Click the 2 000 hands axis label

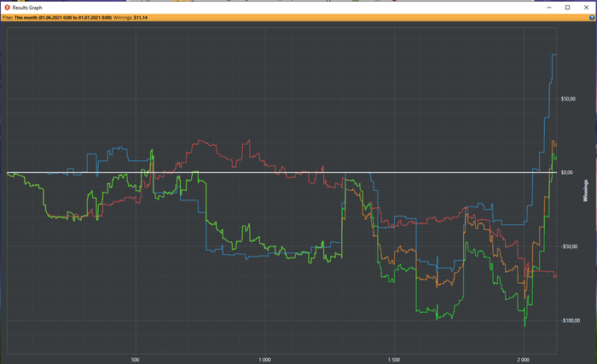(x=523, y=360)
